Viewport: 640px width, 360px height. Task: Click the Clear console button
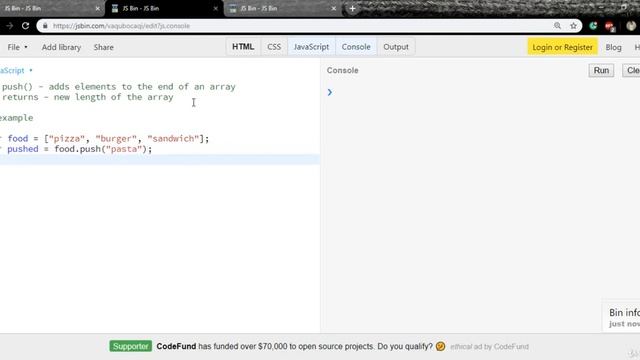631,70
